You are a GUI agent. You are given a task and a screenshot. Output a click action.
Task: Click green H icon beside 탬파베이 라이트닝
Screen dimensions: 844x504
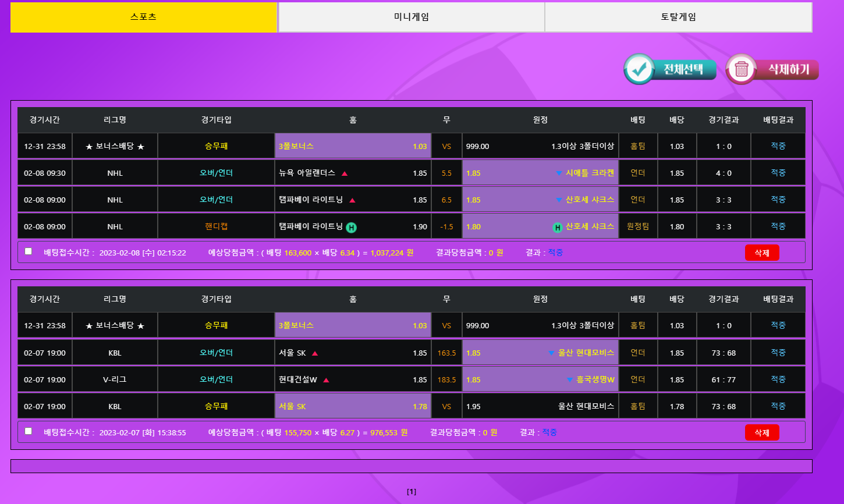click(x=352, y=227)
